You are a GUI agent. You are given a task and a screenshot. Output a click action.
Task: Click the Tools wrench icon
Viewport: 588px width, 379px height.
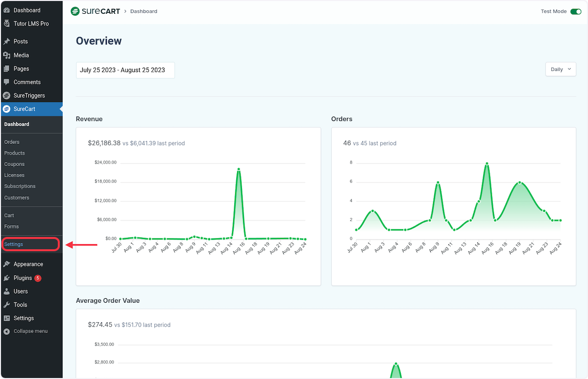pos(6,305)
